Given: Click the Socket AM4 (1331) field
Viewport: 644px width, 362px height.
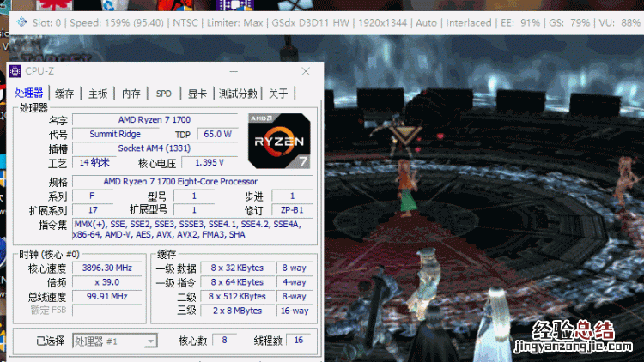Looking at the screenshot, I should 155,148.
